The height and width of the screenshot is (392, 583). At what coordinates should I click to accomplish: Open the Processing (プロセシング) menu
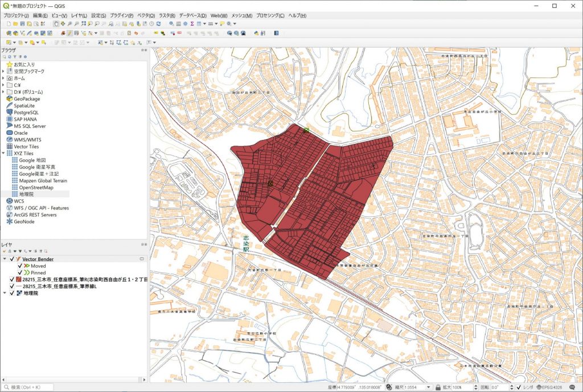click(x=270, y=15)
